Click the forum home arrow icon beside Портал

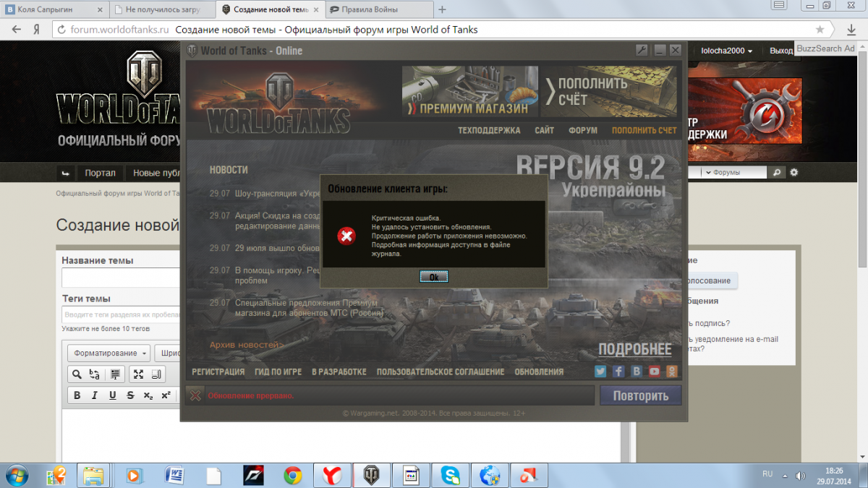tap(66, 173)
